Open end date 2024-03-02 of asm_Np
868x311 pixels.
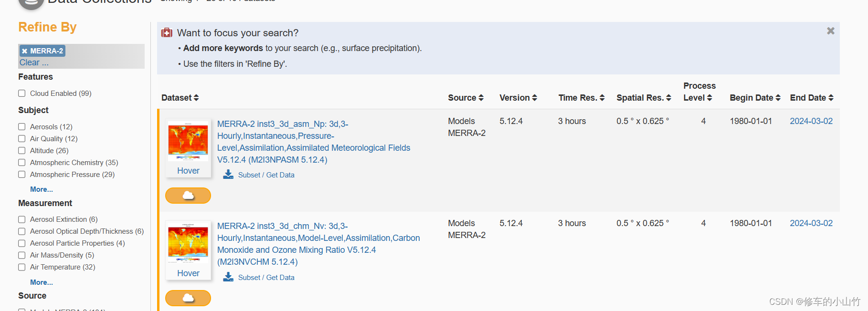tap(811, 121)
